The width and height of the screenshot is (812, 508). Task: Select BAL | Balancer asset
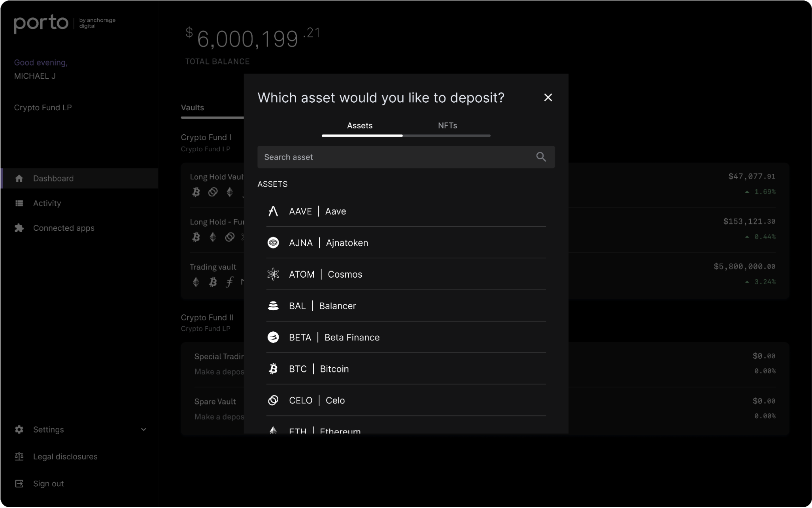click(406, 306)
